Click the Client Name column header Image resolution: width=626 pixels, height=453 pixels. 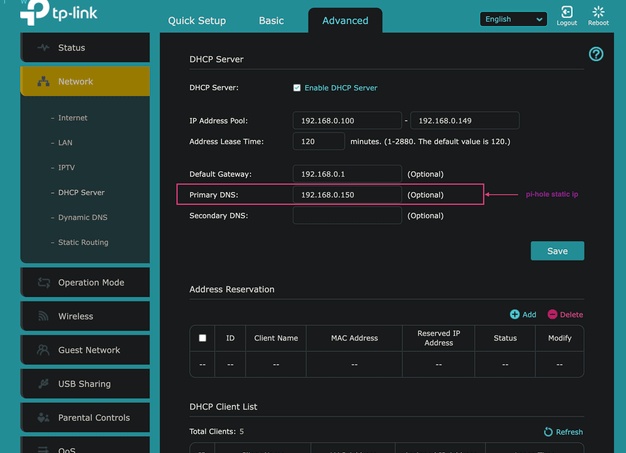click(276, 338)
